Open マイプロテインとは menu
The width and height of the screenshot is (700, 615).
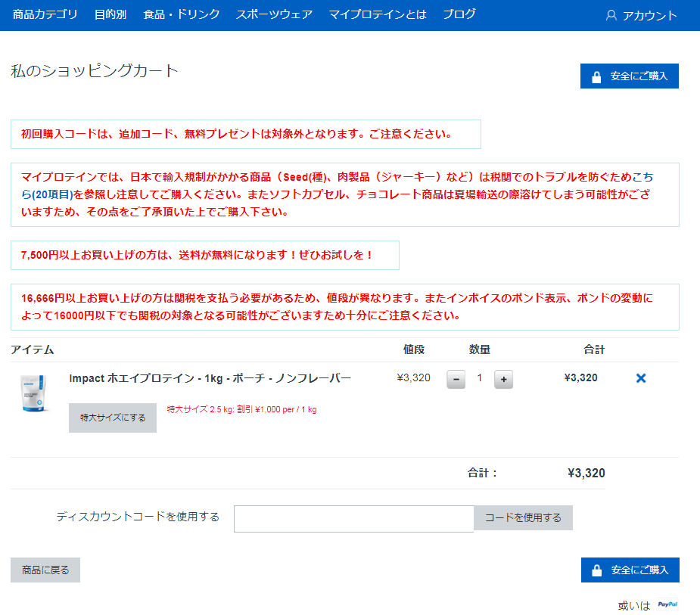pyautogui.click(x=378, y=14)
